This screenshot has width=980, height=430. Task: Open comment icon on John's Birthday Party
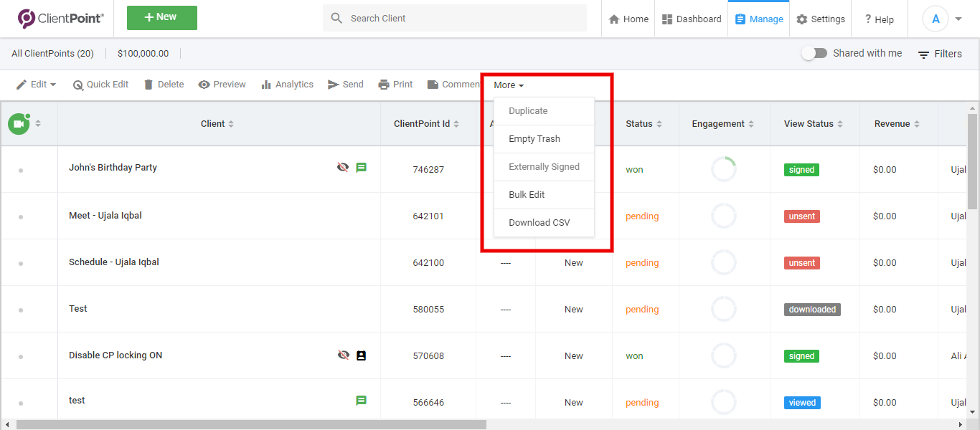click(362, 168)
